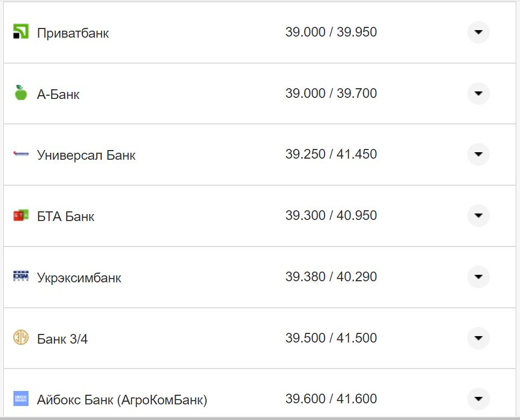Open the Айбокс Банк (АгроКомБанк) link
This screenshot has width=520, height=420.
point(122,400)
